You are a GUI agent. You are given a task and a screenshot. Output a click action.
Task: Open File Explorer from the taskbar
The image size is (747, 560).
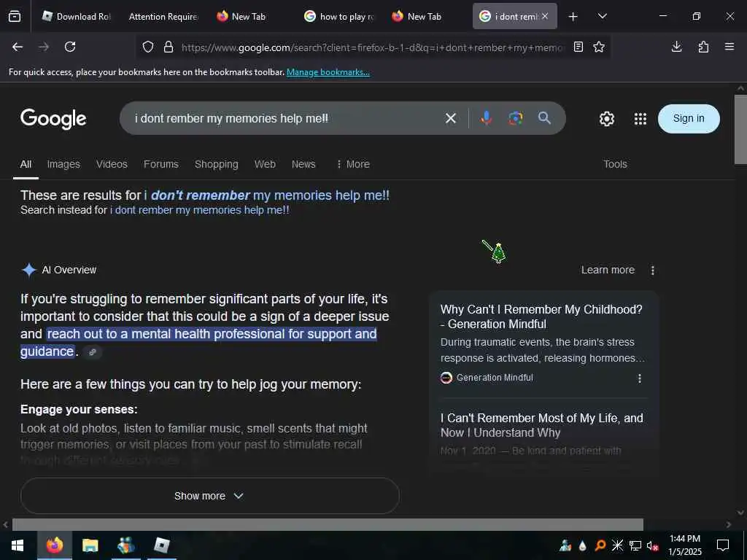(x=90, y=545)
